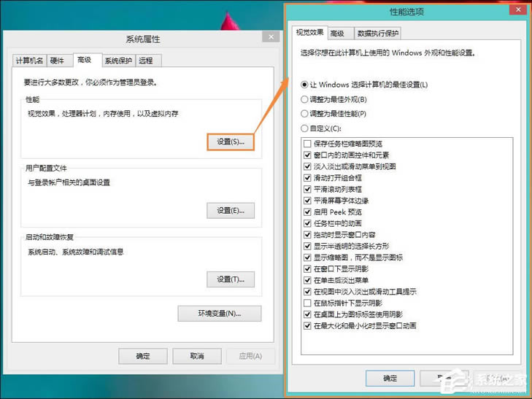Toggle 显示缩略图，而不是显示图标 checkbox

(x=307, y=257)
